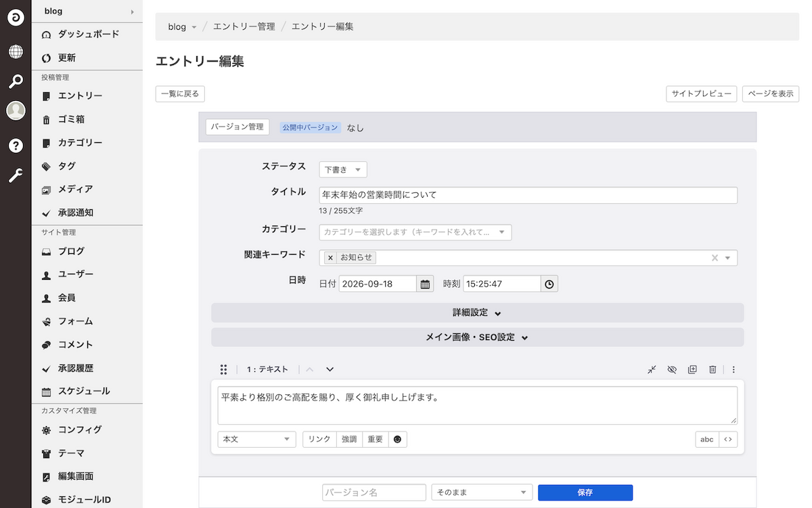Viewport: 812px width, 508px height.
Task: Open the カテゴリー selection combo box
Action: click(415, 232)
